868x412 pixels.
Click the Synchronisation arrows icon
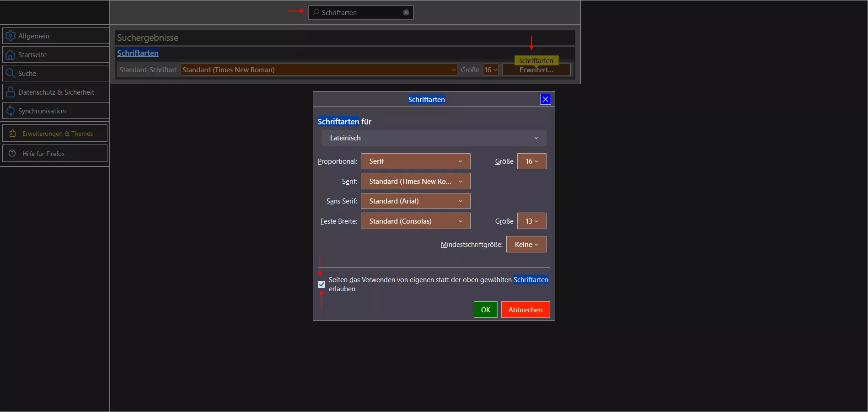point(10,111)
